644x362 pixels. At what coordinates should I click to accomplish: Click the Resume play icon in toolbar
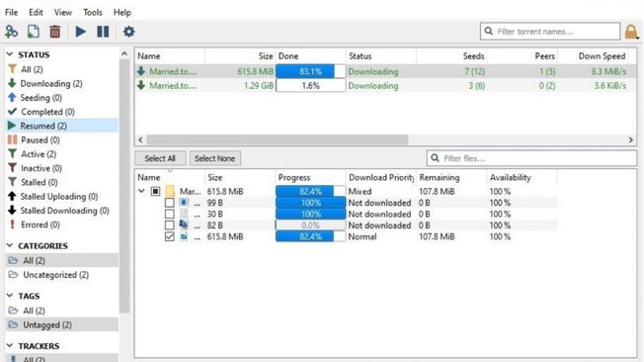click(81, 32)
